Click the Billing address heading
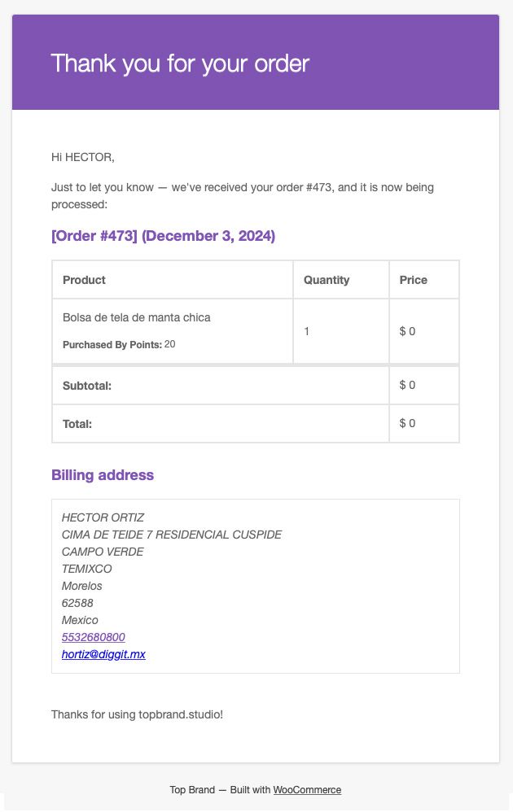The width and height of the screenshot is (513, 812). coord(103,475)
